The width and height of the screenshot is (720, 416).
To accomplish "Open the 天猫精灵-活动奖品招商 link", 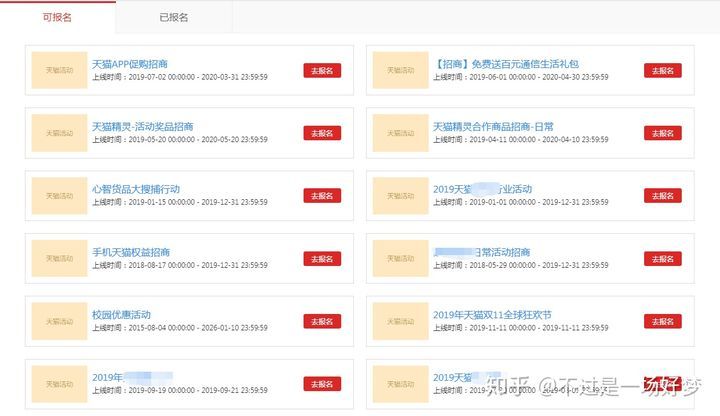I will [142, 126].
